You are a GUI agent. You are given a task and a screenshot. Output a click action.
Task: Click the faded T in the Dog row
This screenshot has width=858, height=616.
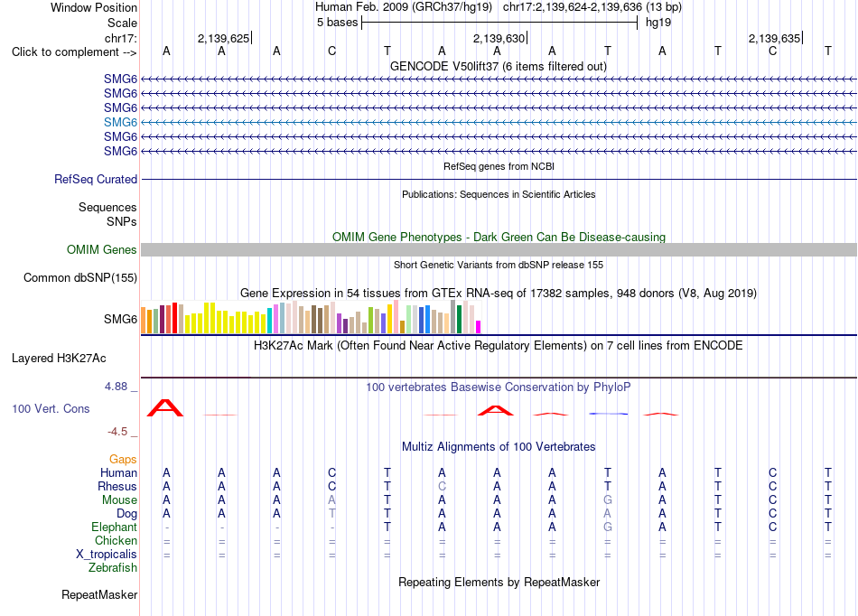(x=332, y=514)
